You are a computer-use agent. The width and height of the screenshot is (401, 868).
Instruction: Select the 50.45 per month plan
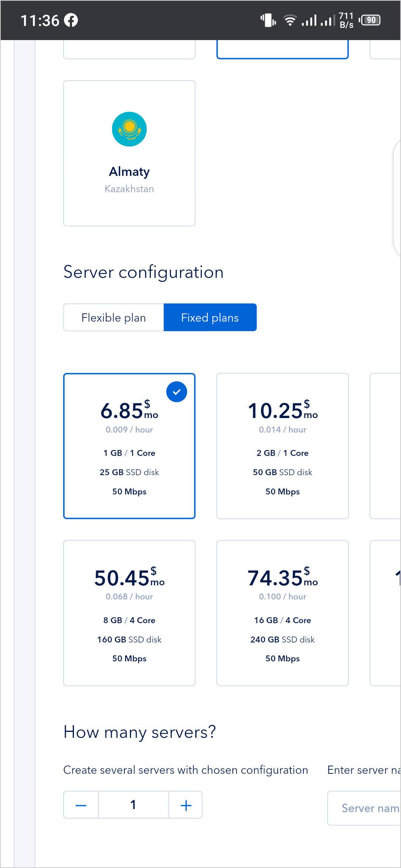[x=129, y=613]
